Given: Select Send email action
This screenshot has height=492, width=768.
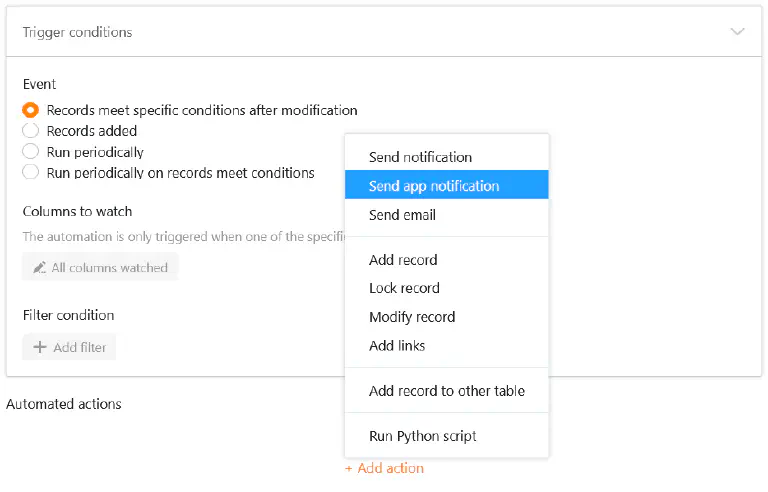Looking at the screenshot, I should coord(447,215).
